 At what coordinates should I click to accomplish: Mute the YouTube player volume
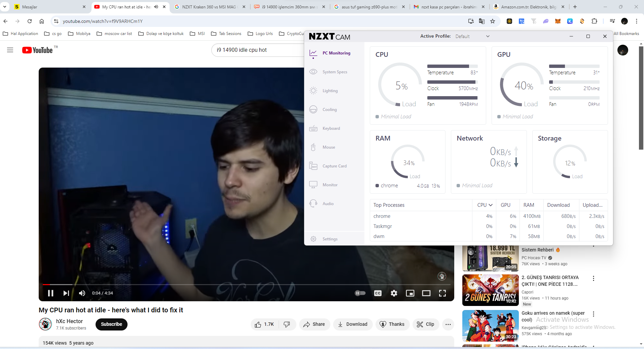point(82,293)
